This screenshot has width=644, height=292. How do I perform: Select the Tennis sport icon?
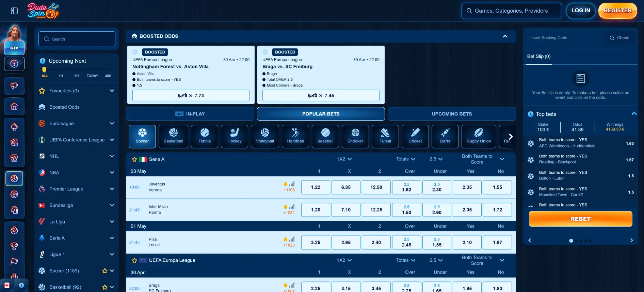(x=205, y=136)
